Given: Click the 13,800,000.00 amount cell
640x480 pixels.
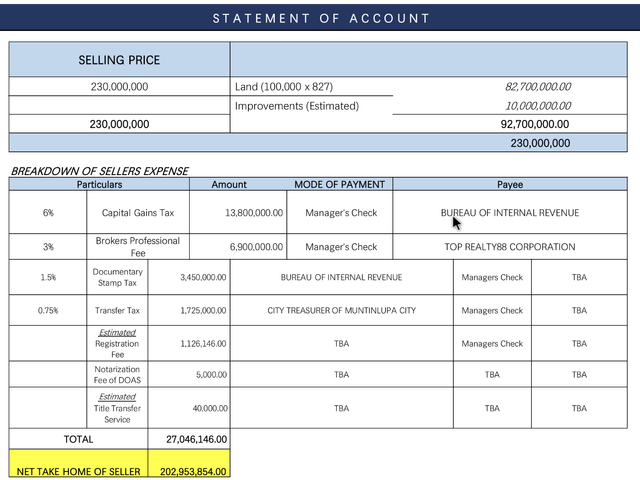Looking at the screenshot, I should click(x=238, y=212).
